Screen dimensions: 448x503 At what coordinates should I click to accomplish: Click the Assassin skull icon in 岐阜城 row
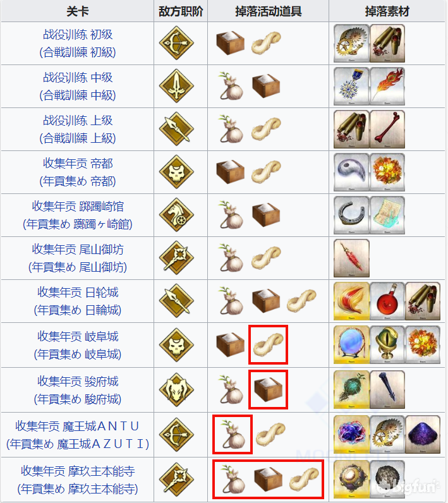point(176,345)
